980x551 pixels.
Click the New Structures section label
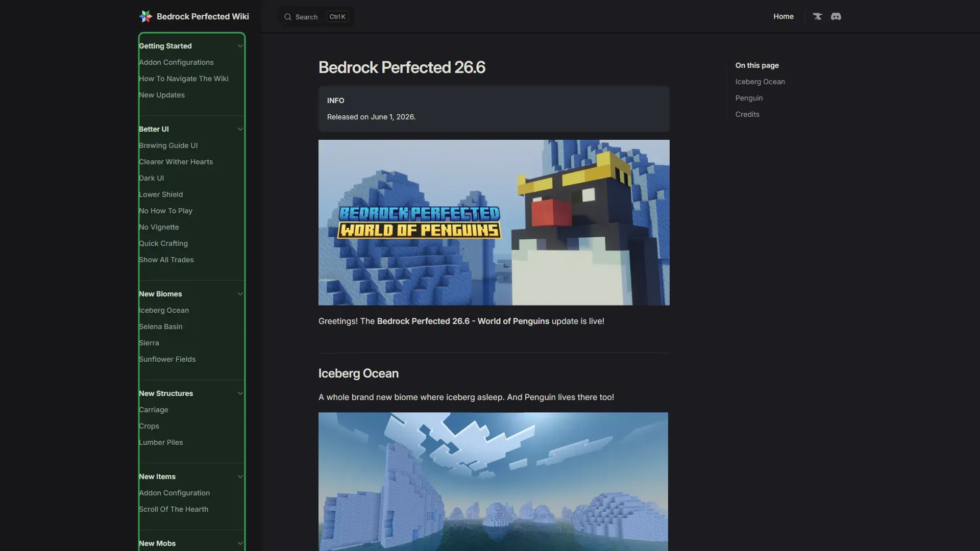[x=166, y=393]
